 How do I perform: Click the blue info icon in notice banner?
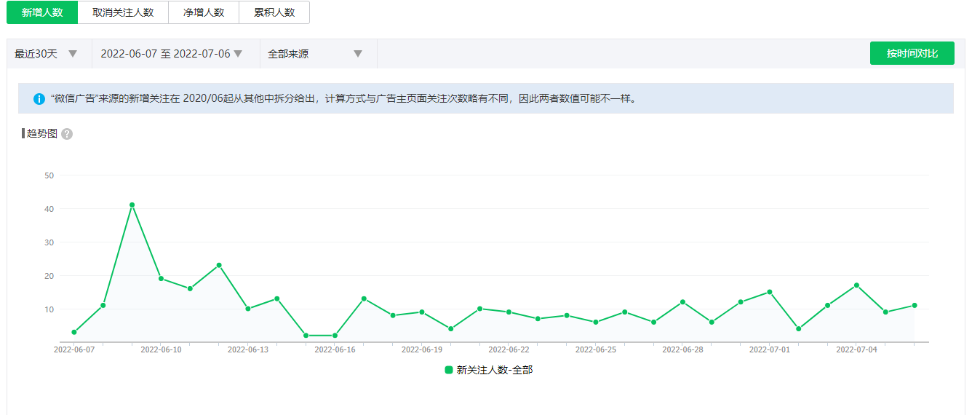pos(39,98)
